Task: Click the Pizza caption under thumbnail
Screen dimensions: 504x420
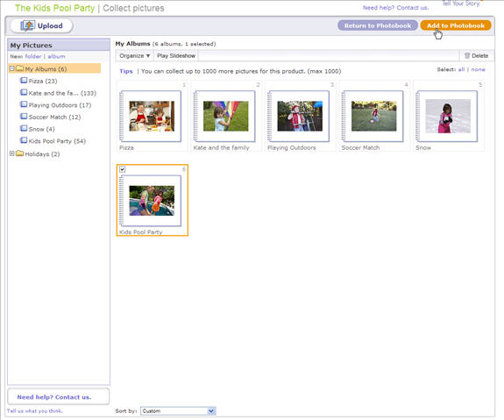Action: click(x=126, y=147)
